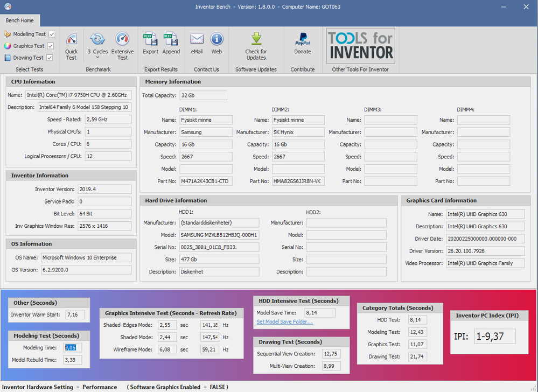Image resolution: width=538 pixels, height=392 pixels.
Task: Select the Drawing Test category total field
Action: click(417, 356)
